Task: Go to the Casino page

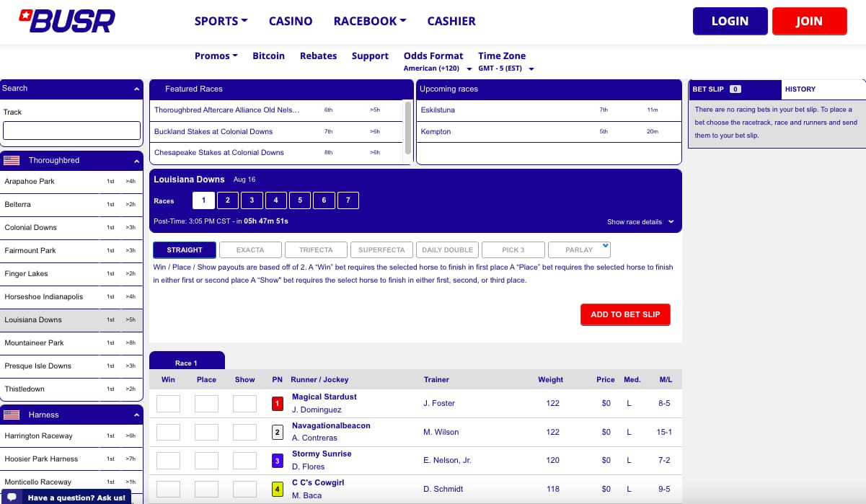Action: tap(291, 21)
